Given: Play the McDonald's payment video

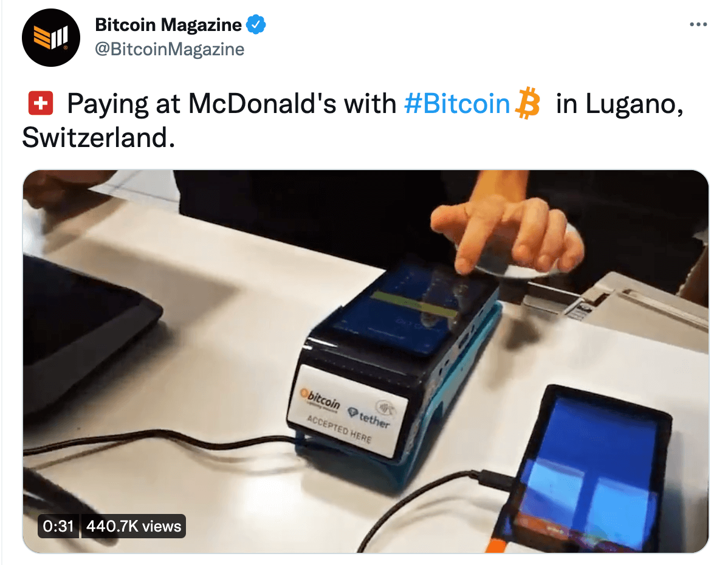Looking at the screenshot, I should [366, 361].
